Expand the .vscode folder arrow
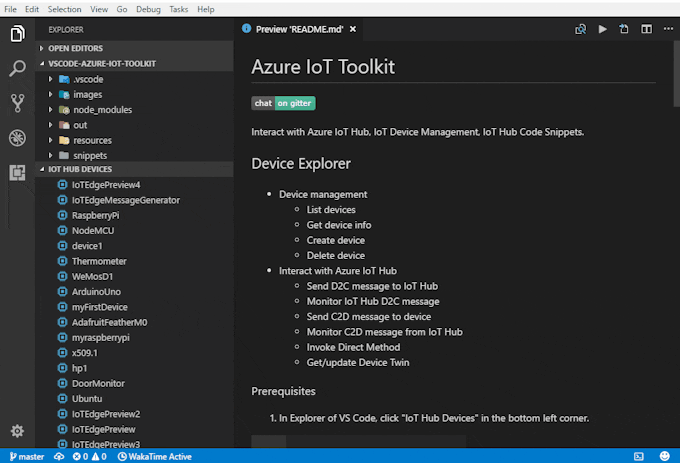 (x=50, y=79)
